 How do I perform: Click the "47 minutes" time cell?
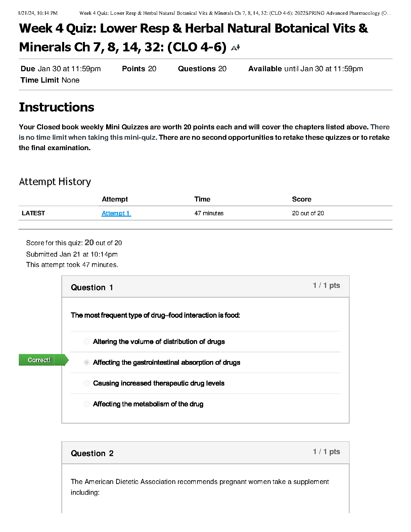pyautogui.click(x=209, y=213)
